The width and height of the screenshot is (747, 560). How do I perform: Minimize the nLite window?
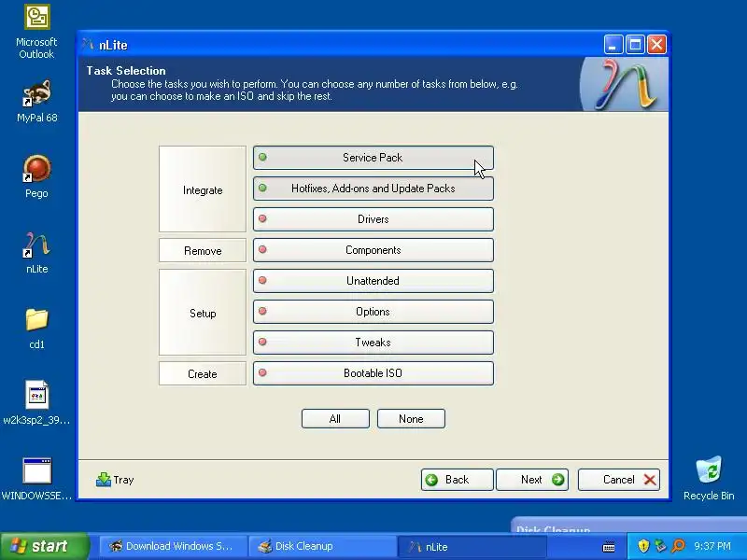pos(613,45)
